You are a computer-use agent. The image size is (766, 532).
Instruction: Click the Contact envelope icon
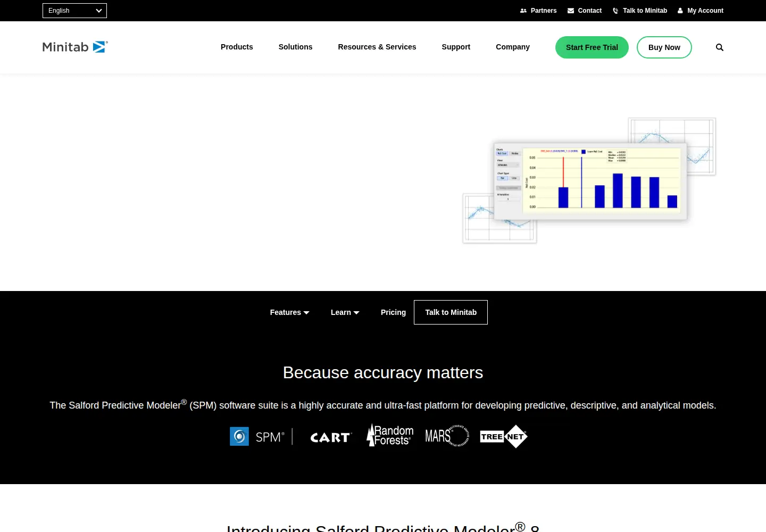571,11
